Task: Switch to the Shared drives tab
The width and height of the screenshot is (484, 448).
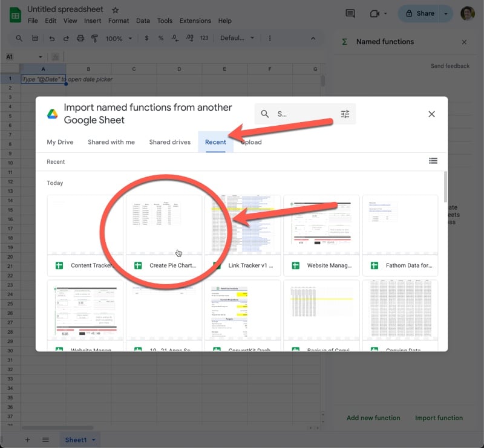Action: point(170,142)
